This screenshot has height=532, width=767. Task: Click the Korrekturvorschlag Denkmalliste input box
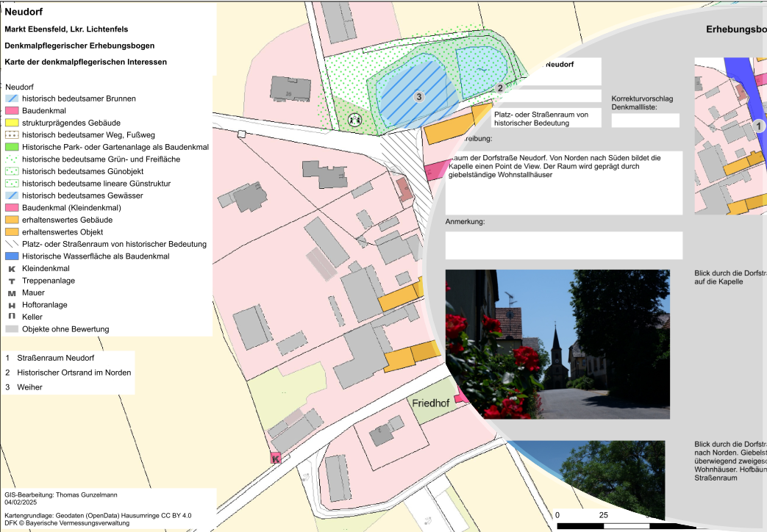[645, 121]
